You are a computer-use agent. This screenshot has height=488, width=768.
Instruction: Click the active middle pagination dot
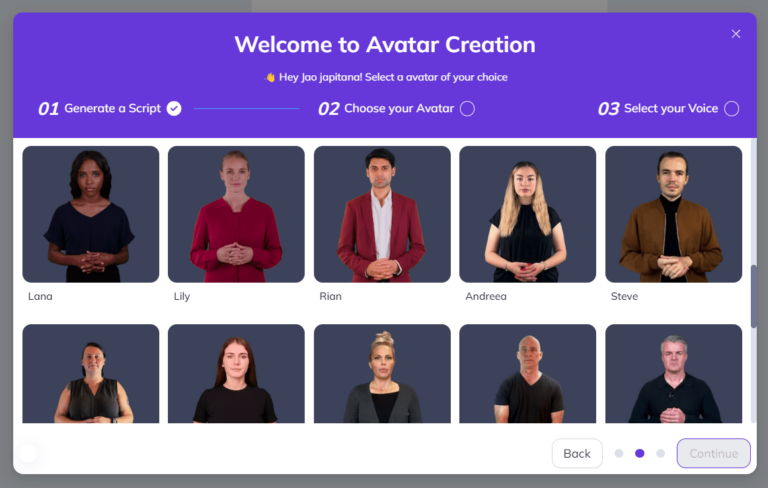coord(640,453)
